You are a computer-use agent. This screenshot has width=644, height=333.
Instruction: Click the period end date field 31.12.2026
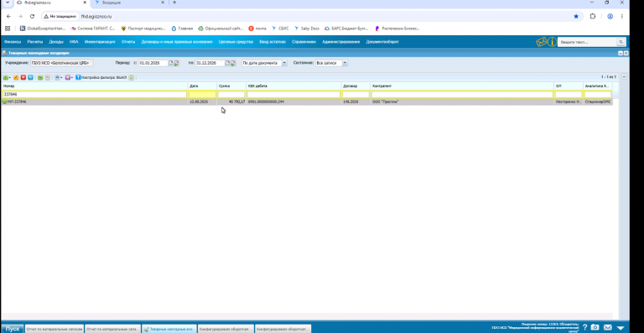(x=210, y=63)
